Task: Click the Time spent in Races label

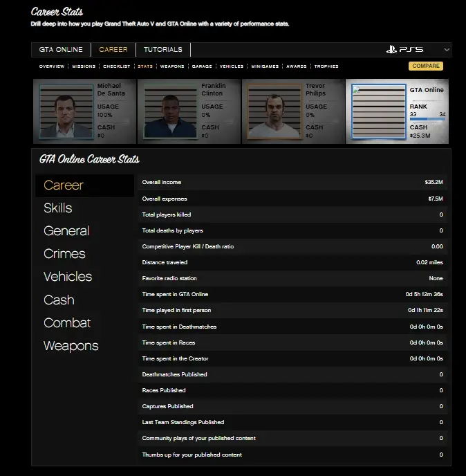Action: coord(169,342)
